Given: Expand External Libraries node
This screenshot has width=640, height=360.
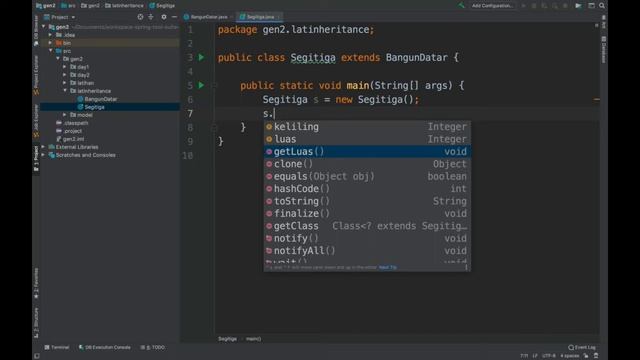Looking at the screenshot, I should click(44, 147).
